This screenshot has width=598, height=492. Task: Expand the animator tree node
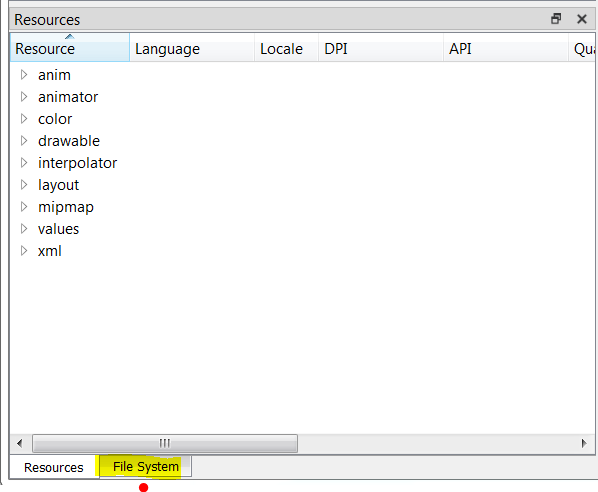[24, 97]
